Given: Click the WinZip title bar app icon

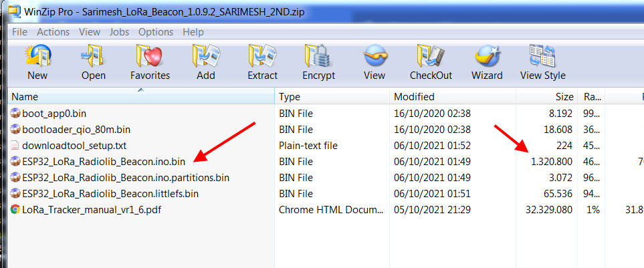Looking at the screenshot, I should click(x=15, y=11).
